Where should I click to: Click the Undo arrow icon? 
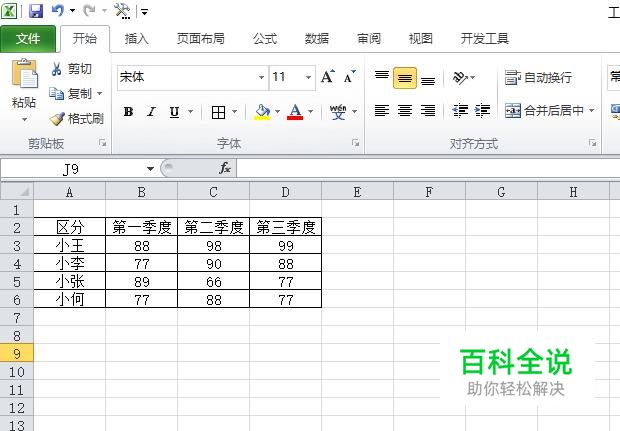tap(58, 11)
